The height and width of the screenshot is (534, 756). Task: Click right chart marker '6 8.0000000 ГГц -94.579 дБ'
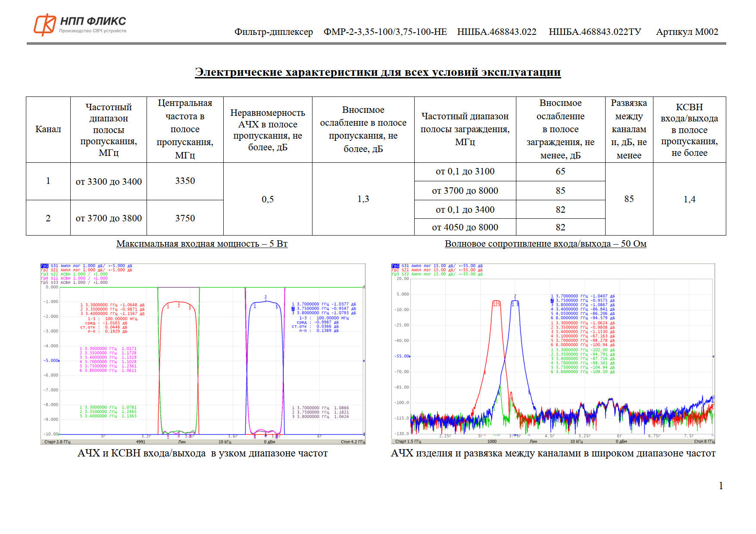click(583, 318)
